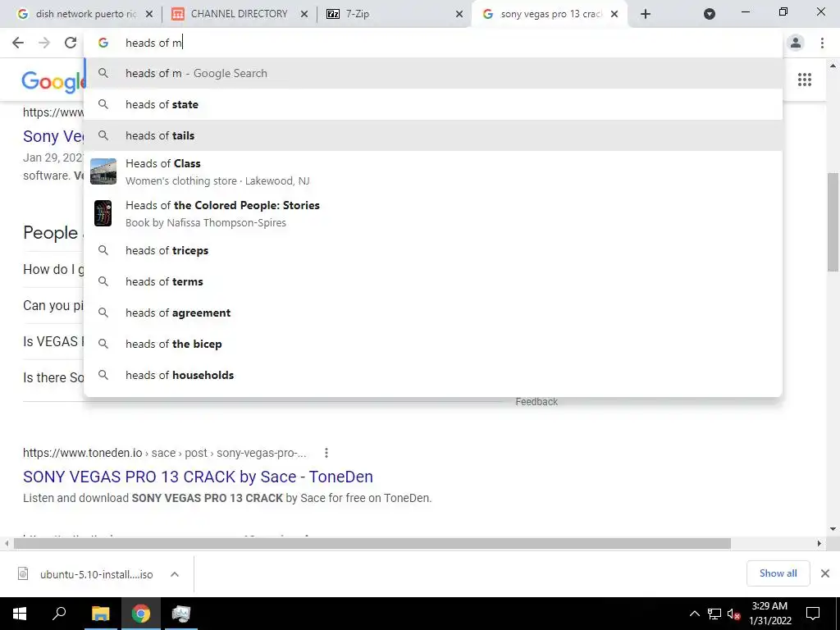This screenshot has width=840, height=630.
Task: Select Heads of the Colored People: Stories suggestion
Action: tap(433, 213)
